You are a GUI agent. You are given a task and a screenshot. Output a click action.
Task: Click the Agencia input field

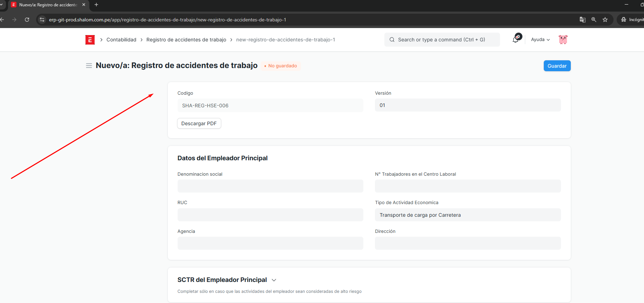coord(270,243)
